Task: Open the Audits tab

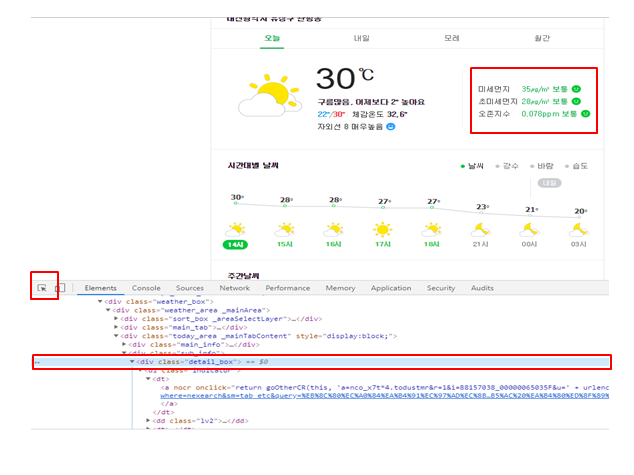Action: (482, 288)
